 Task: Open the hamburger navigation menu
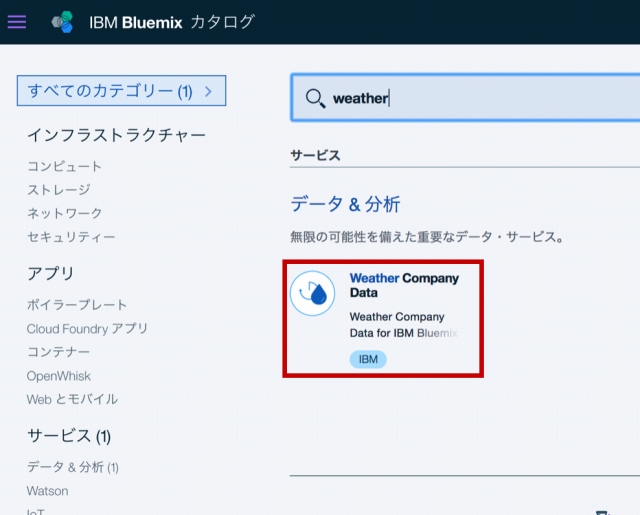(17, 22)
